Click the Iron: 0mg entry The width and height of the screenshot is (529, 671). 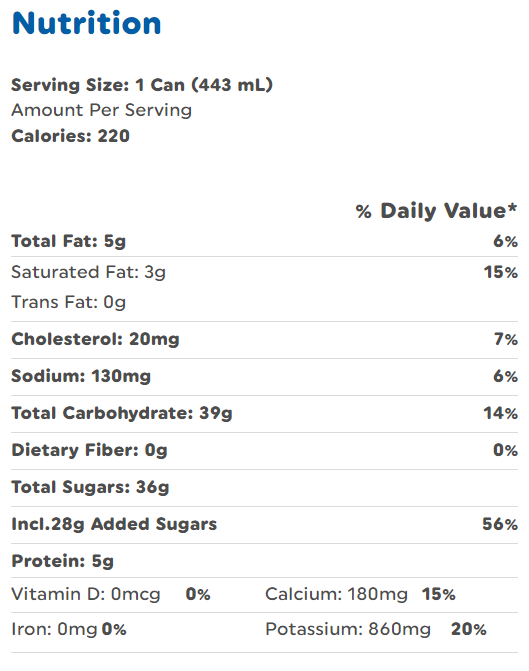69,629
